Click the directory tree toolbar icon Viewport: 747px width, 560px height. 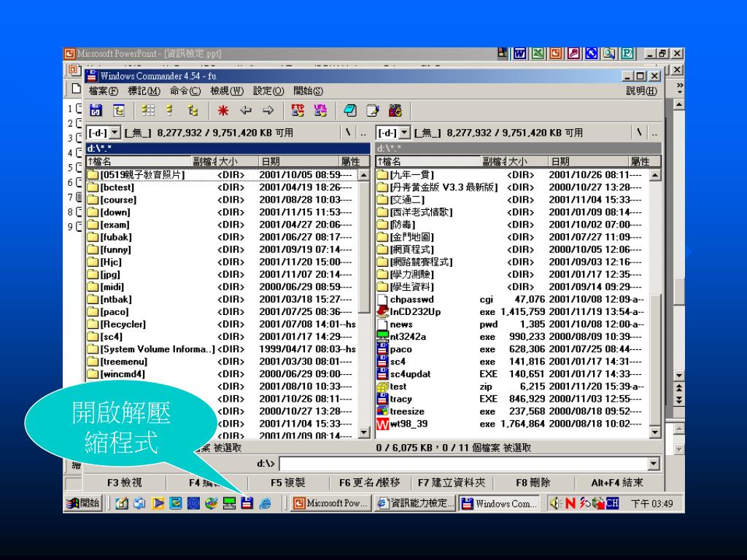click(x=119, y=111)
